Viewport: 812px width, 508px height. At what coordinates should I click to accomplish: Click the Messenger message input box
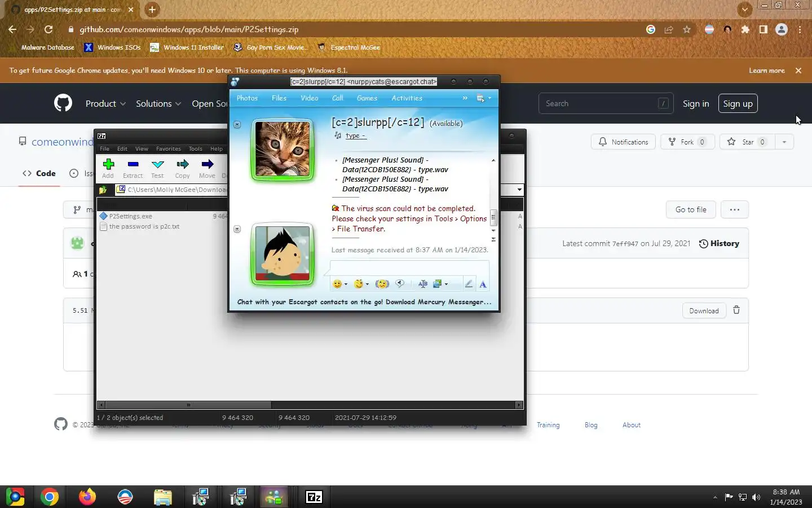409,269
